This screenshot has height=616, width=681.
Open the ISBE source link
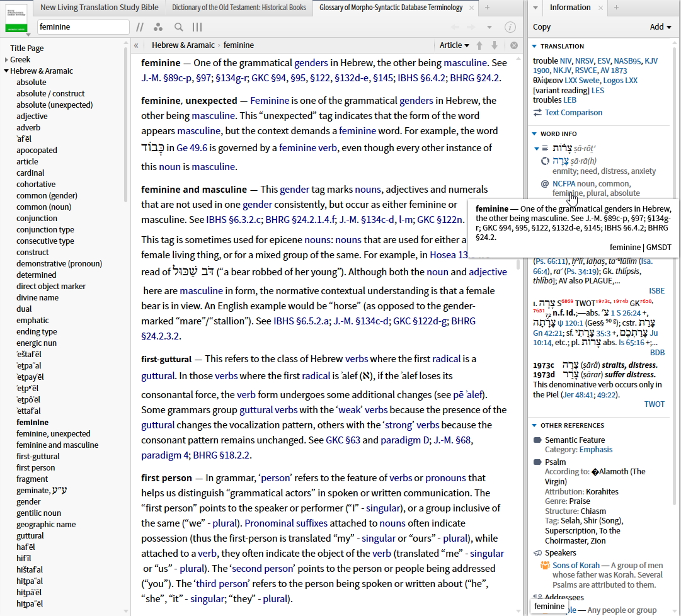[656, 291]
